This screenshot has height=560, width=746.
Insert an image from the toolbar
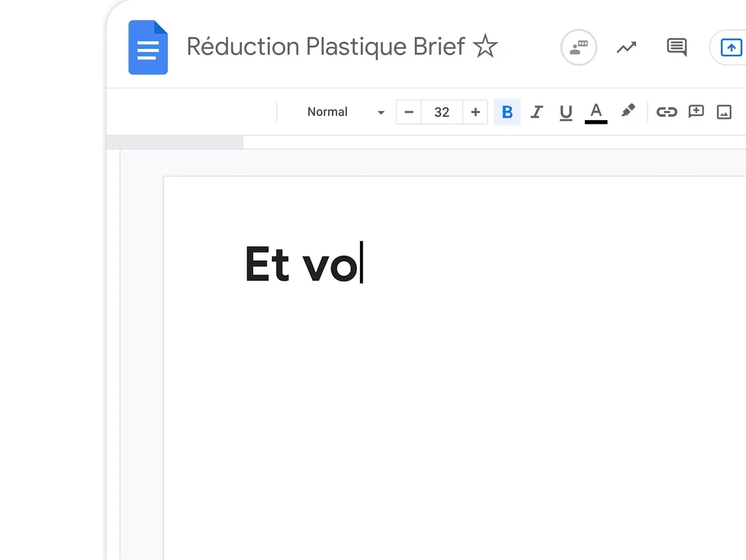click(724, 112)
